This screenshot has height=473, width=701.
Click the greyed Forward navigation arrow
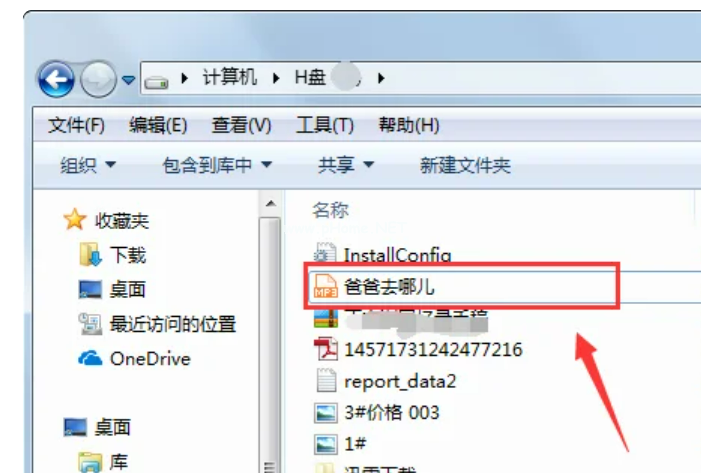(98, 80)
